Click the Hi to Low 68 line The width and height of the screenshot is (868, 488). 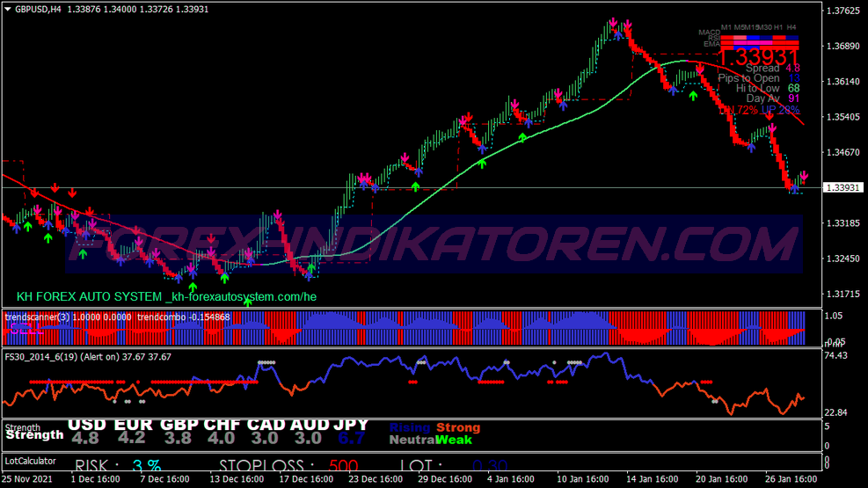point(767,88)
